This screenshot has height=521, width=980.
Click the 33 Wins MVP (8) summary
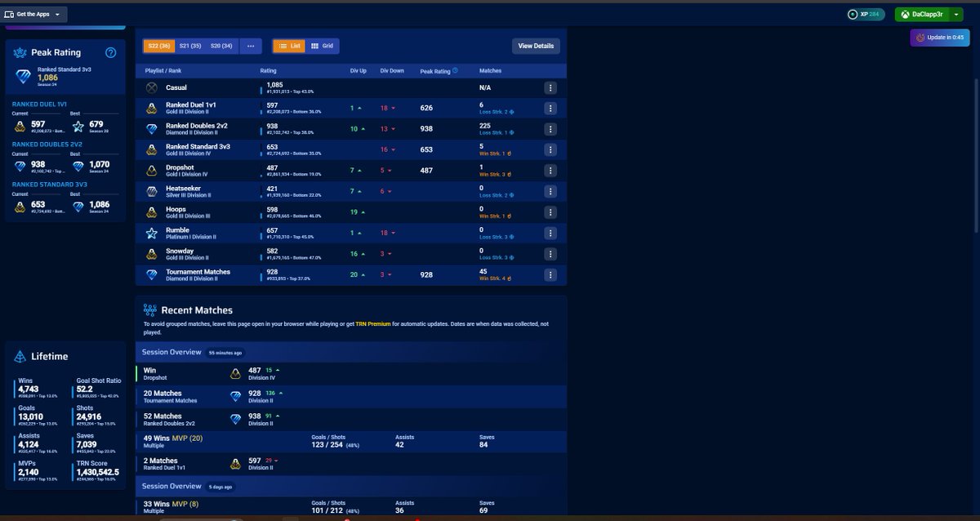point(171,504)
